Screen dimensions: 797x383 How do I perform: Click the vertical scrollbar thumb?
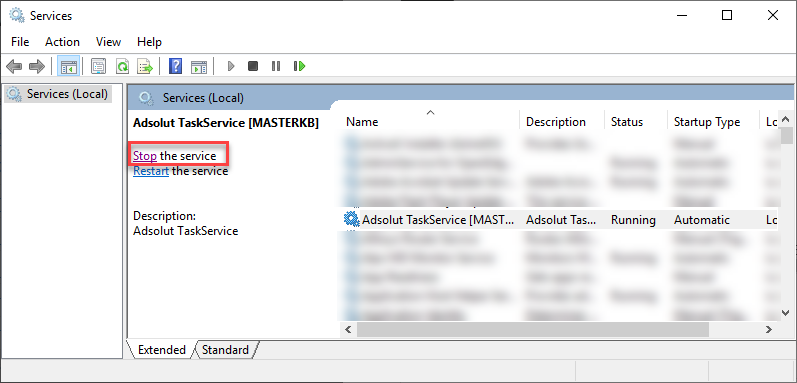pyautogui.click(x=786, y=136)
